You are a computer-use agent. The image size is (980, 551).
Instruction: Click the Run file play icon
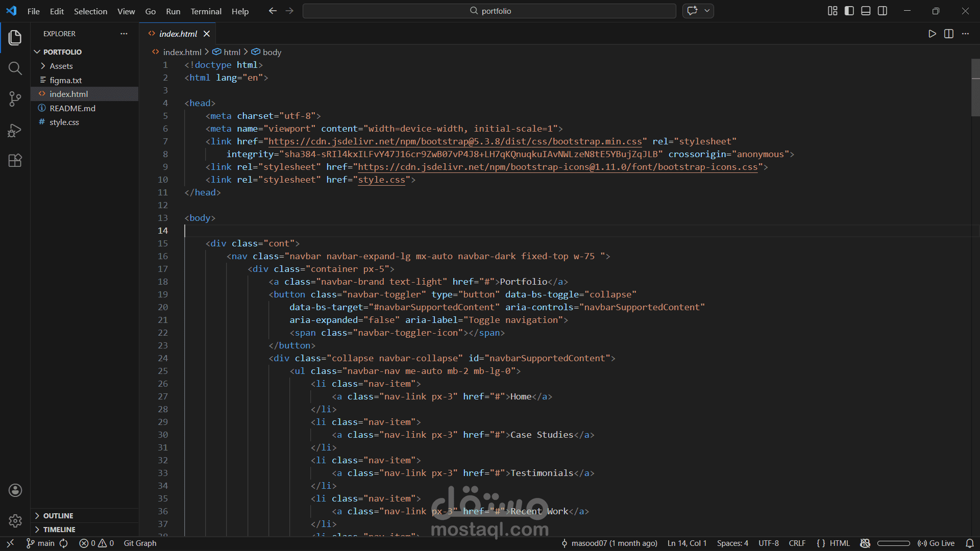point(932,34)
